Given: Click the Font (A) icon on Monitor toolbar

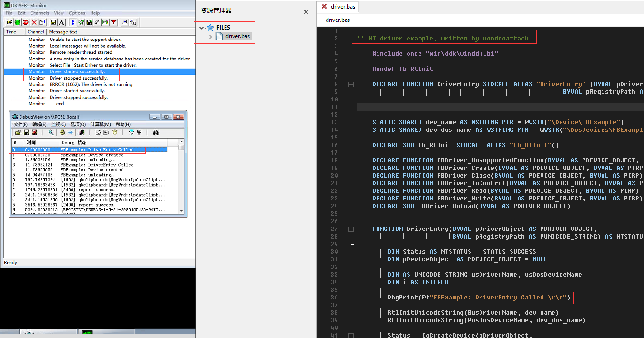Looking at the screenshot, I should [61, 21].
